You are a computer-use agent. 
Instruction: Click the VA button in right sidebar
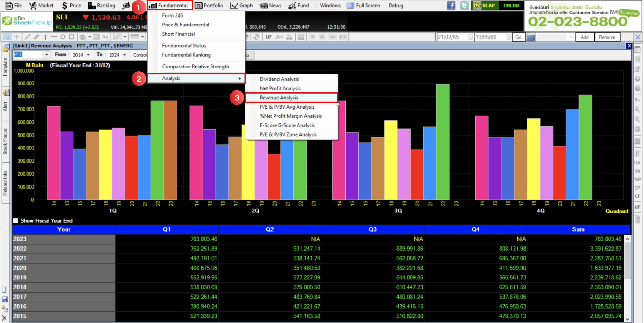(x=637, y=171)
